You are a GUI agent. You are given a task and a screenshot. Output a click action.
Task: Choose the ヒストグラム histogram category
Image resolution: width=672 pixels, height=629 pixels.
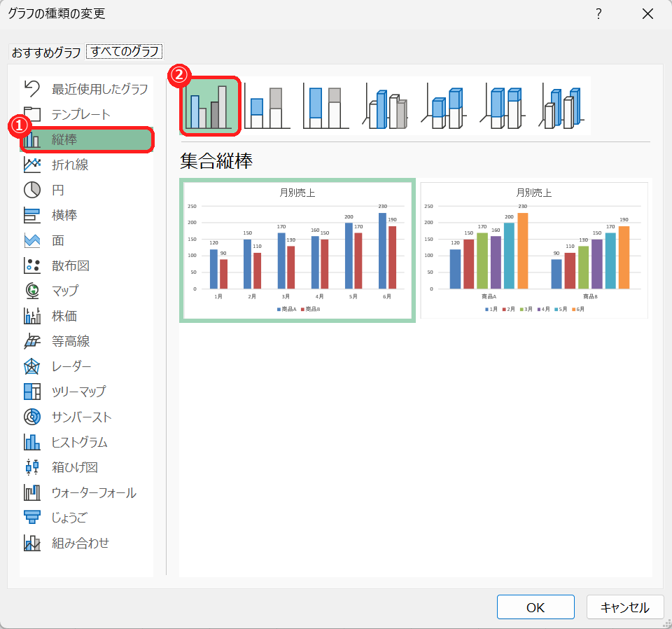tap(86, 442)
